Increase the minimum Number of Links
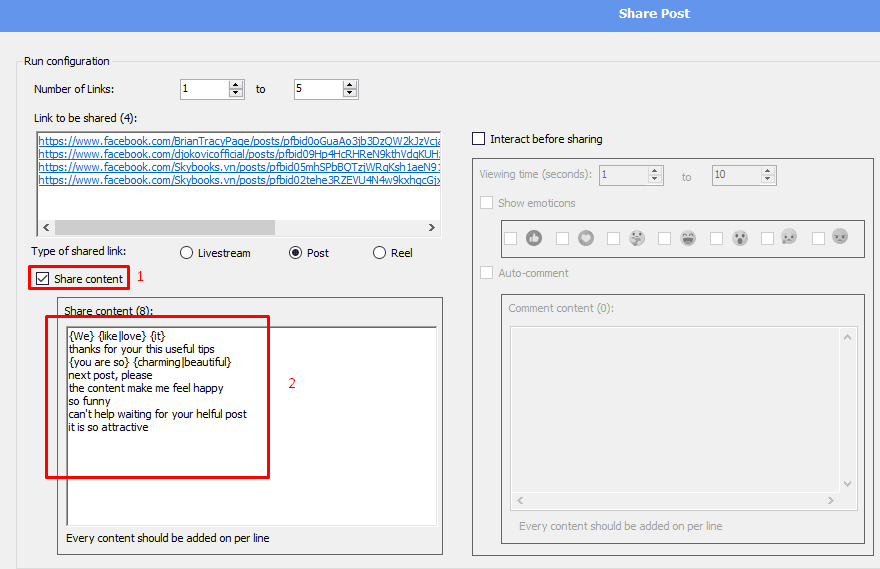The width and height of the screenshot is (880, 569). (236, 85)
